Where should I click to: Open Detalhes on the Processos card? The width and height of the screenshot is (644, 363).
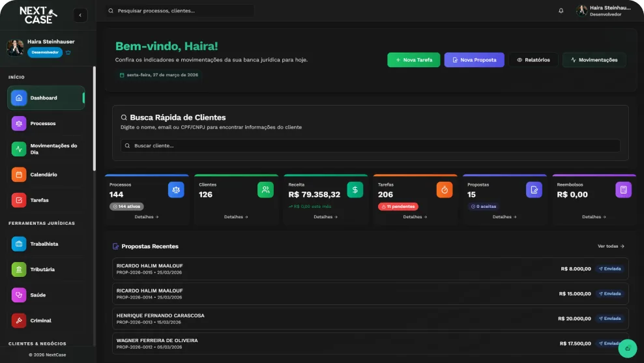click(147, 217)
